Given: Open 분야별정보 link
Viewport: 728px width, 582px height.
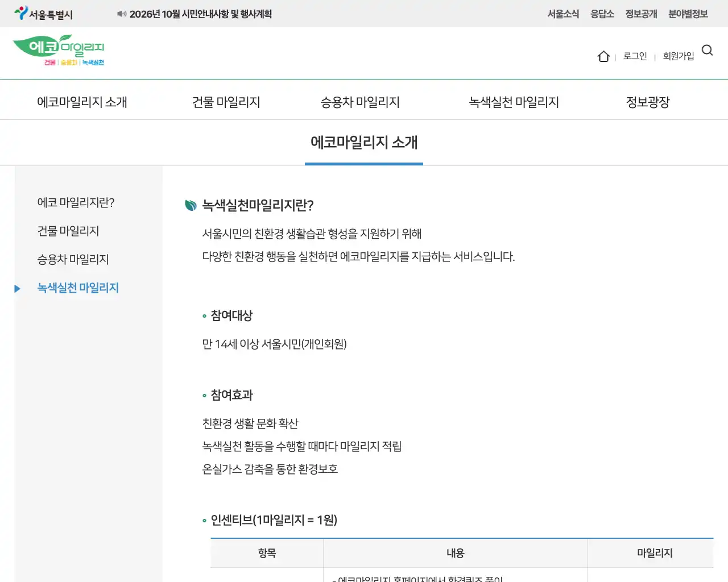Looking at the screenshot, I should point(688,14).
